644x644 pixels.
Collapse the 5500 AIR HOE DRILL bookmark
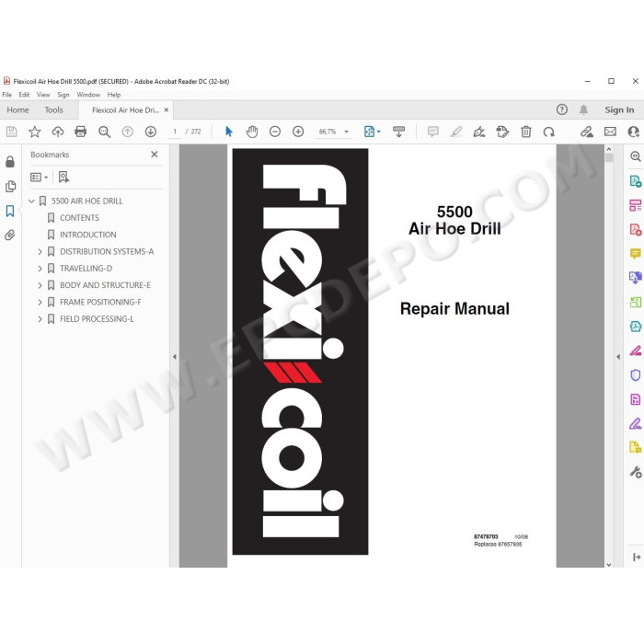pyautogui.click(x=31, y=201)
